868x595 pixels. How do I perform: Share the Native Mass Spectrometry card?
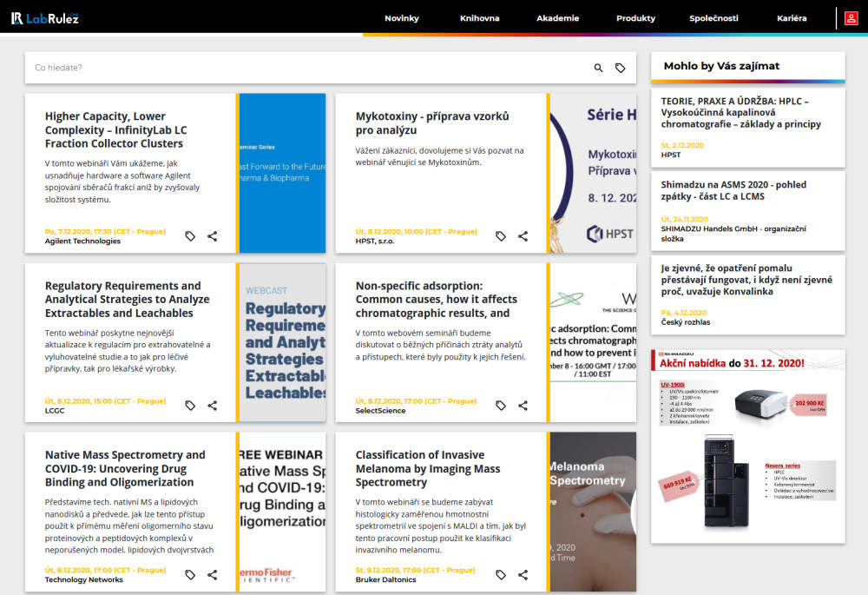coord(212,574)
